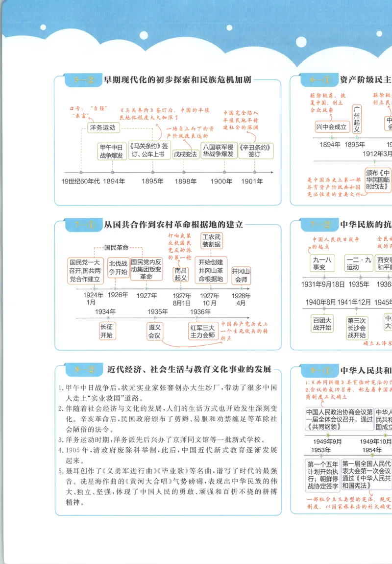Select the blue 5—② section badge

[84, 80]
